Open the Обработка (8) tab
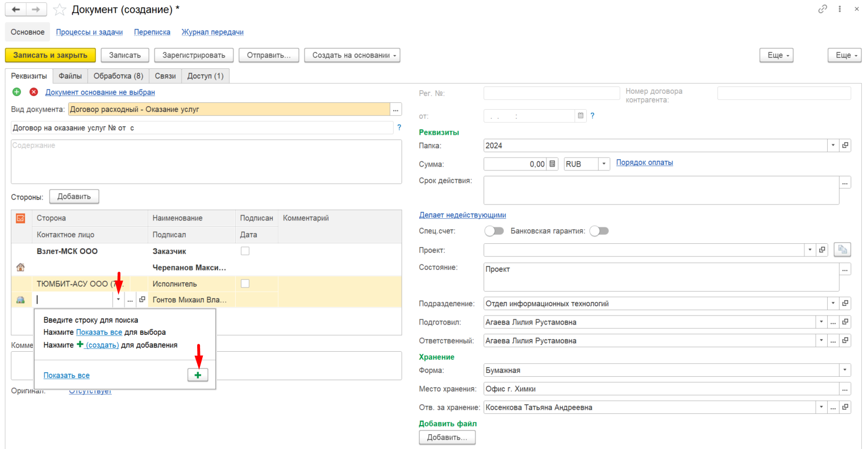Screen dimensions: 868x449 [x=118, y=76]
